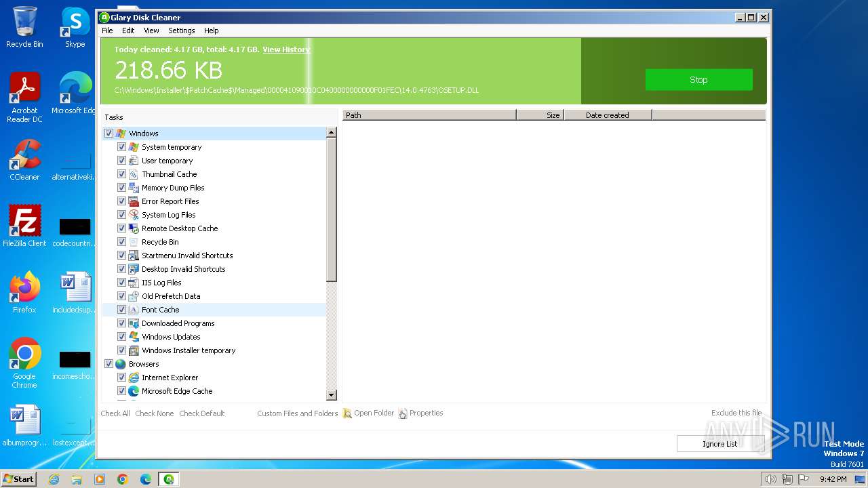Open Acrobat Reader DC desktop shortcut
The image size is (868, 488).
click(x=24, y=98)
